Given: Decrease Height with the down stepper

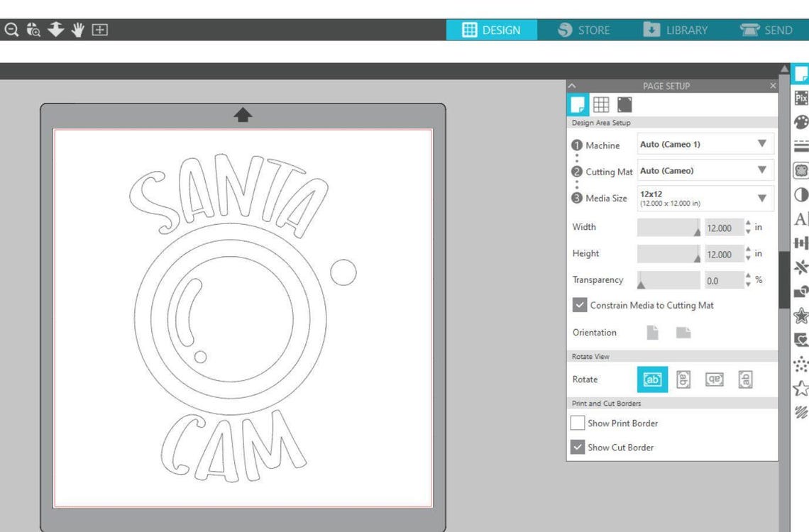Looking at the screenshot, I should pyautogui.click(x=748, y=258).
